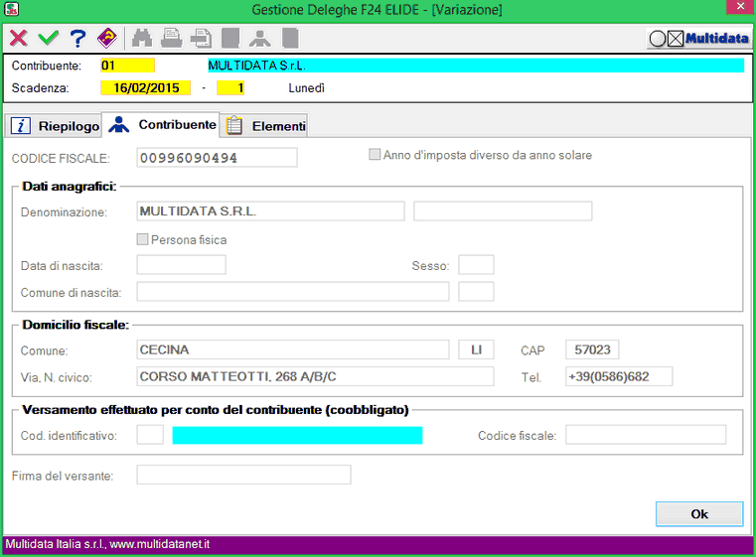Click the grey person toolbar icon
The width and height of the screenshot is (756, 557).
coord(260,39)
